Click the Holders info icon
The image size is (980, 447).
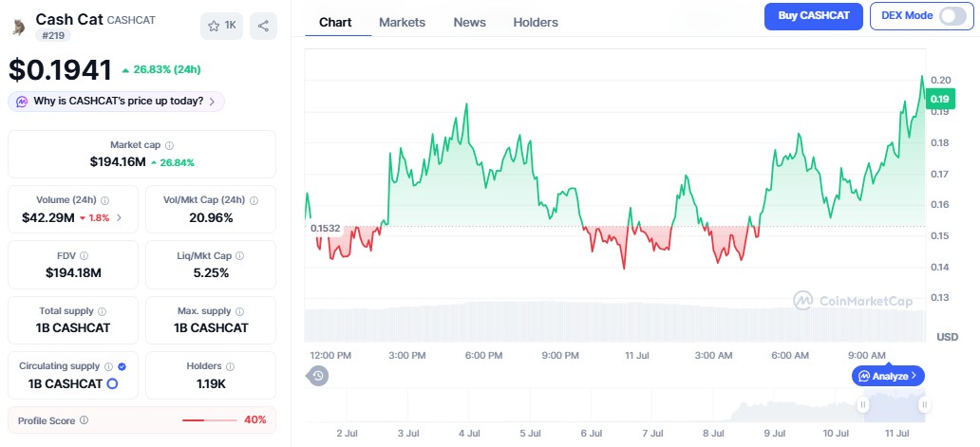point(230,366)
